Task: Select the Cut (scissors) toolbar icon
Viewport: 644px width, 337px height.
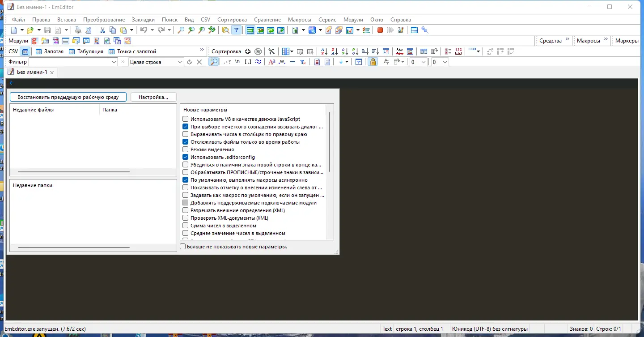Action: click(x=102, y=30)
